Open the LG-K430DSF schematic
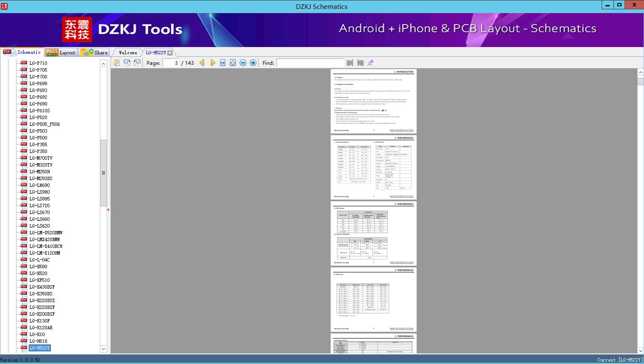Viewport: 644px width, 364px height. click(42, 287)
